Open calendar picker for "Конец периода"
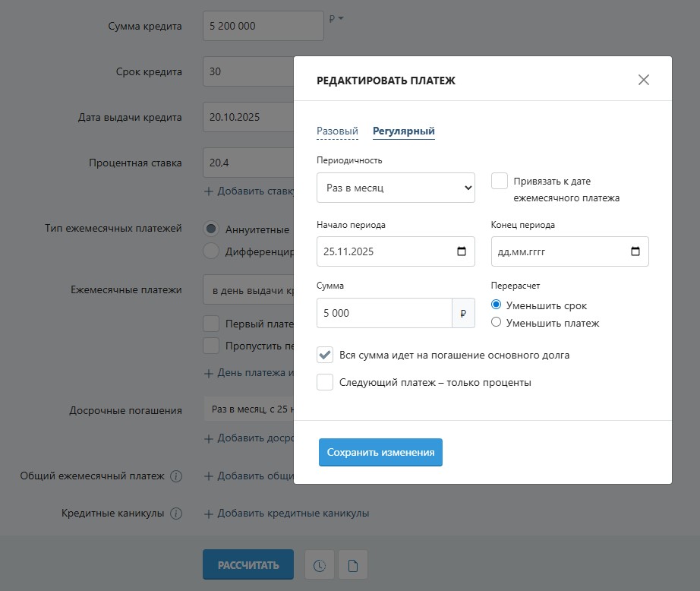 637,251
